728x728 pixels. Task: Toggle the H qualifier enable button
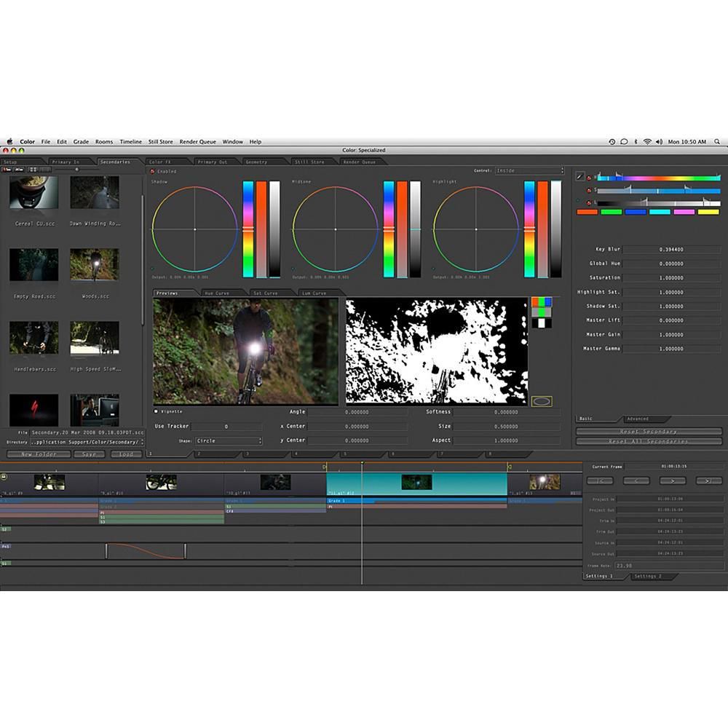coord(589,176)
